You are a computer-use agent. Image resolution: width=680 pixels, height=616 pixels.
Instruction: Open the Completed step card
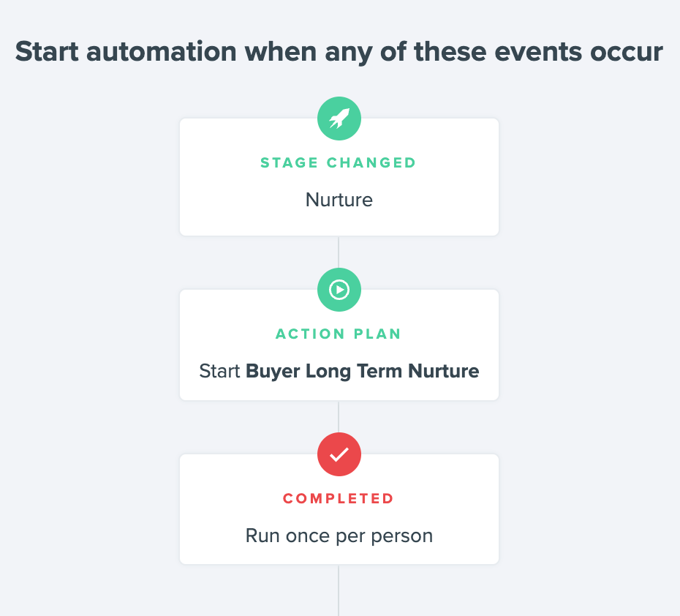pos(339,509)
